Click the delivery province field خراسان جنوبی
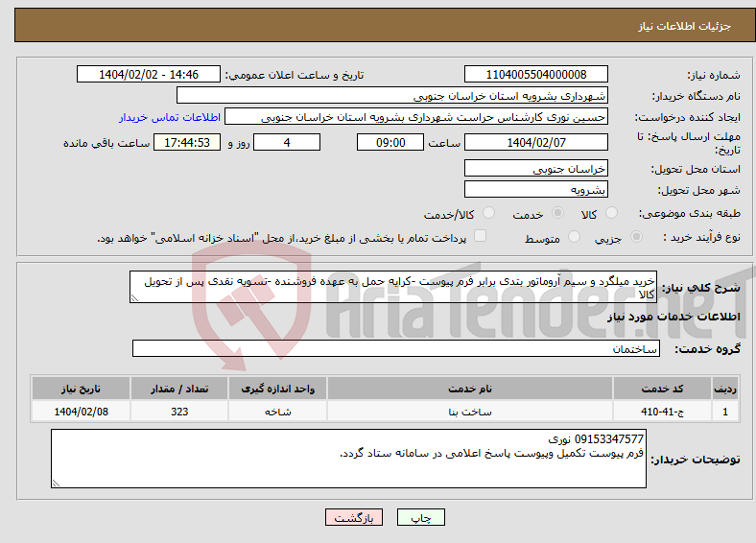 536,168
